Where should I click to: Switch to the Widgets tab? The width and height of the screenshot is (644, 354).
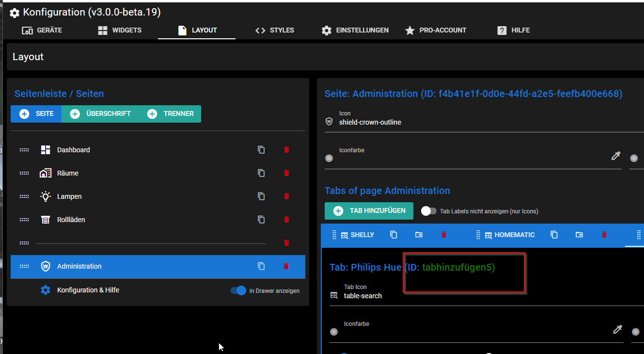coord(119,30)
